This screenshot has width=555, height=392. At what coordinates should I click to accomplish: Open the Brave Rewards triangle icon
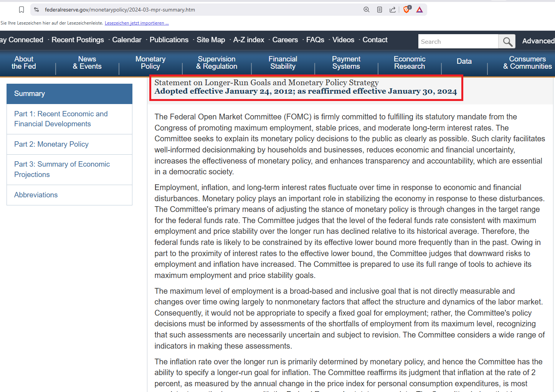click(420, 10)
